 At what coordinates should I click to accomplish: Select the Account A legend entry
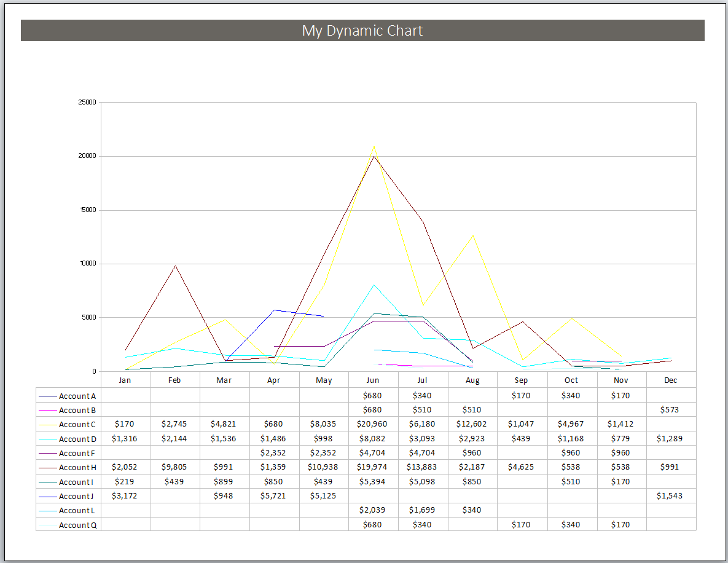pyautogui.click(x=68, y=396)
